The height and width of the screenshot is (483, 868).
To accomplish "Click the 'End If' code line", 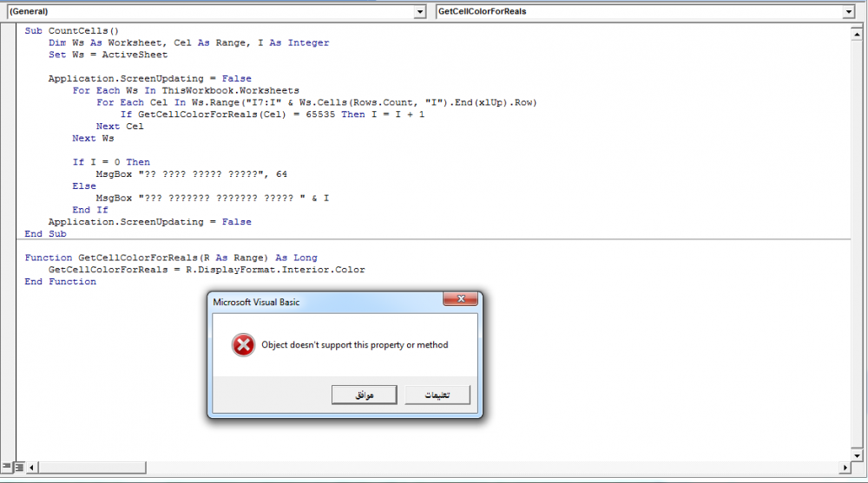I will coord(90,210).
